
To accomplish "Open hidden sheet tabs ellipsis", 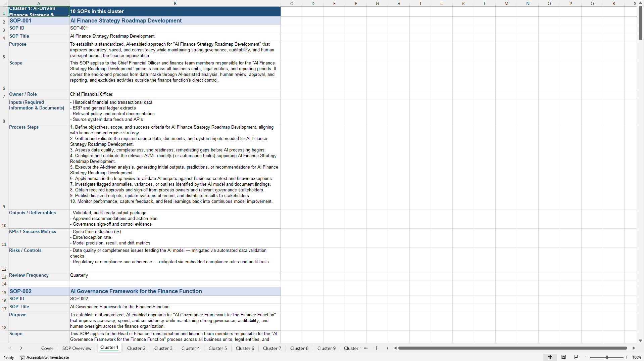I will pyautogui.click(x=365, y=348).
